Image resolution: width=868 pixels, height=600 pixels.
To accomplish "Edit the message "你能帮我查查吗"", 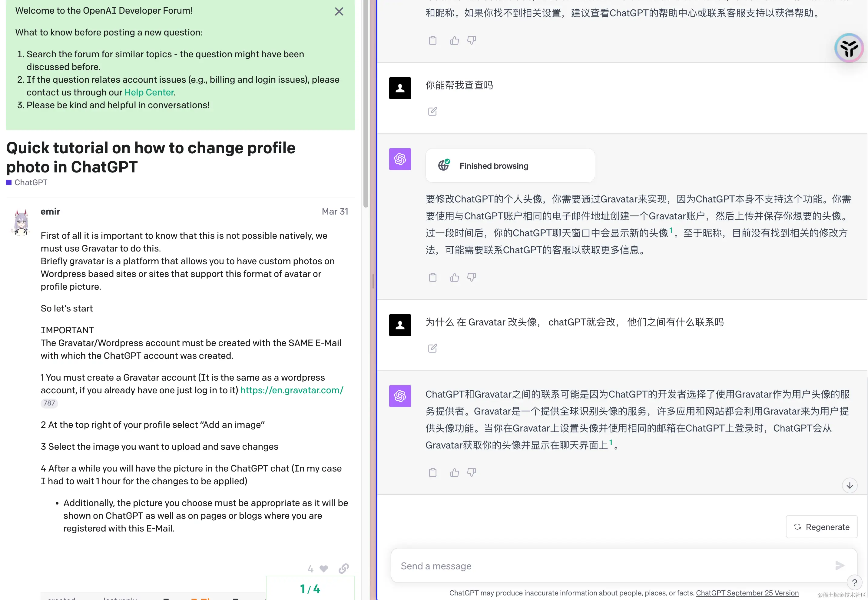I will [432, 111].
